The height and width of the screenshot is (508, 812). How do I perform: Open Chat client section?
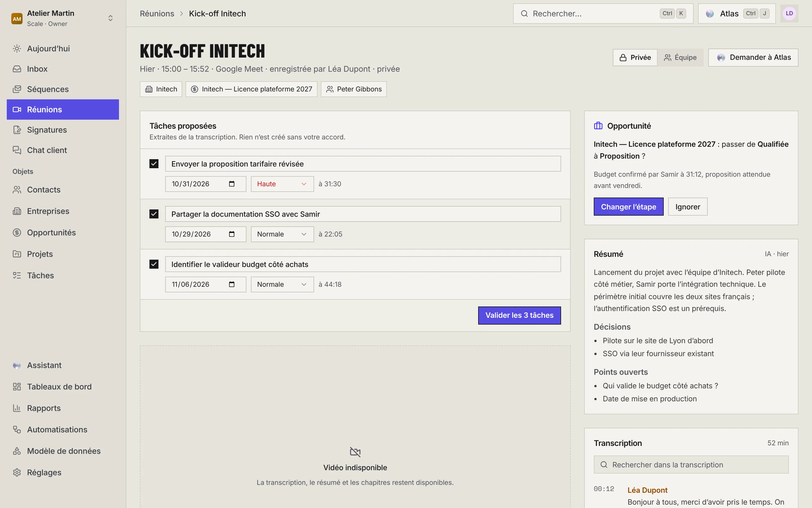click(x=63, y=150)
